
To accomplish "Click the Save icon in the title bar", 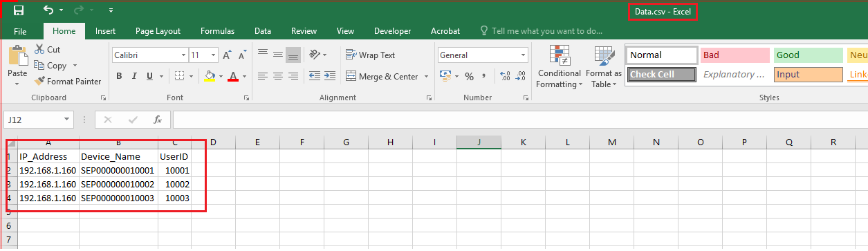I will tap(19, 10).
